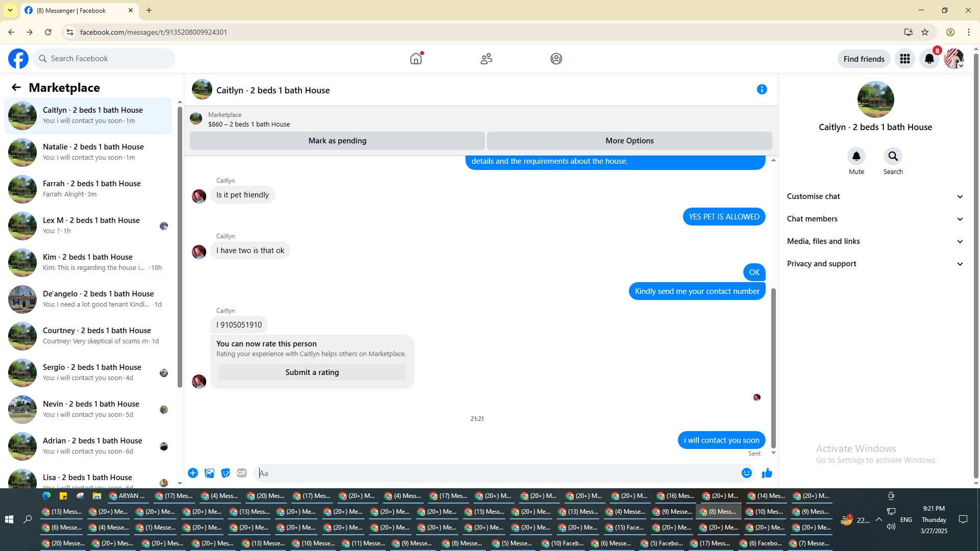Screen dimensions: 980x551
Task: Open the Groups icon in top navigation
Action: 556,59
